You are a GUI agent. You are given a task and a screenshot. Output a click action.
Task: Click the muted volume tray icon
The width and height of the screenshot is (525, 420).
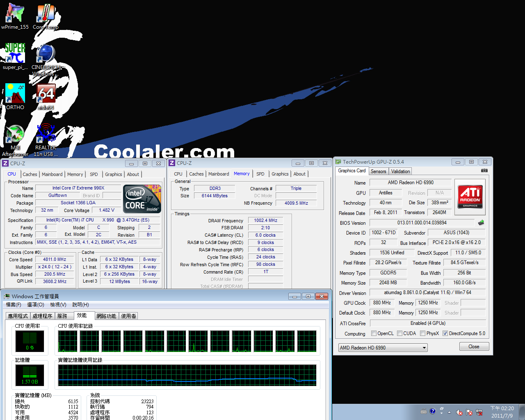pos(459,412)
